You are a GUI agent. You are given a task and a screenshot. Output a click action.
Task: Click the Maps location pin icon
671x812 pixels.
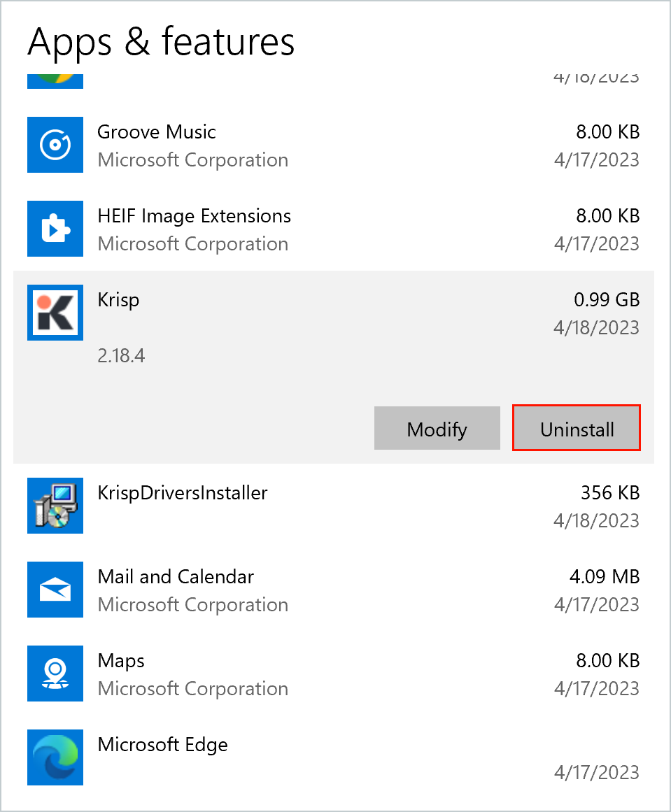click(55, 674)
